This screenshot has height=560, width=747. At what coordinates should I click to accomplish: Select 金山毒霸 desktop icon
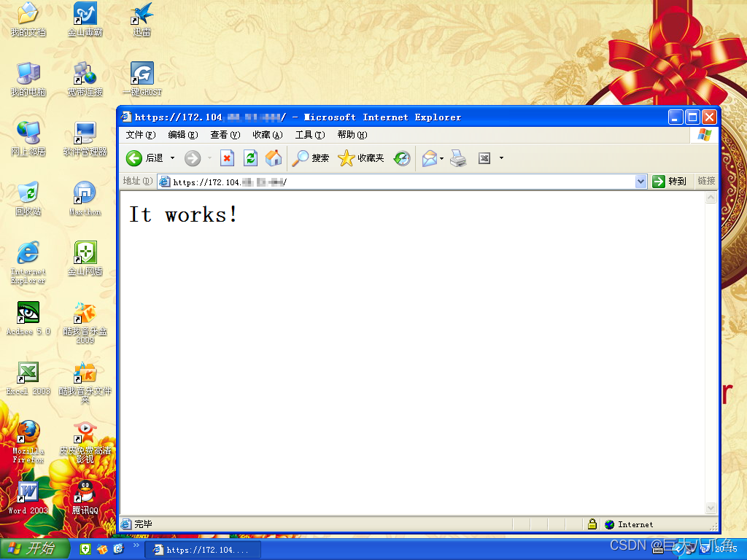[85, 20]
